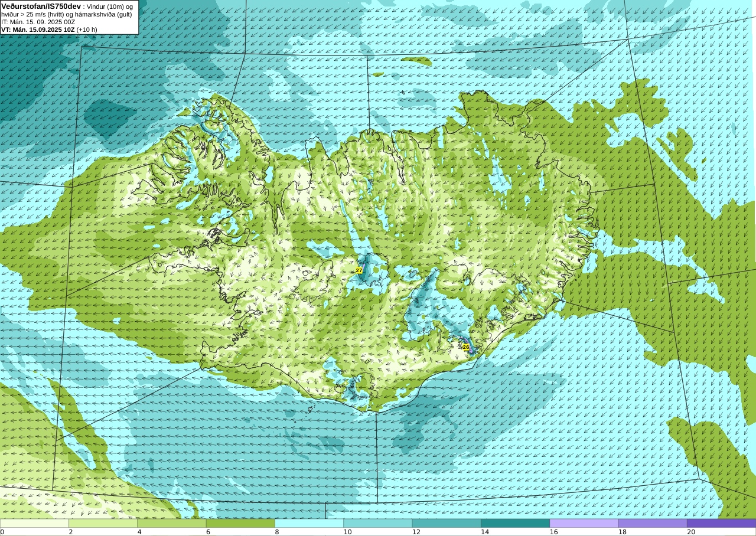Click the legend scale label 10
756x536 pixels.
pyautogui.click(x=348, y=532)
